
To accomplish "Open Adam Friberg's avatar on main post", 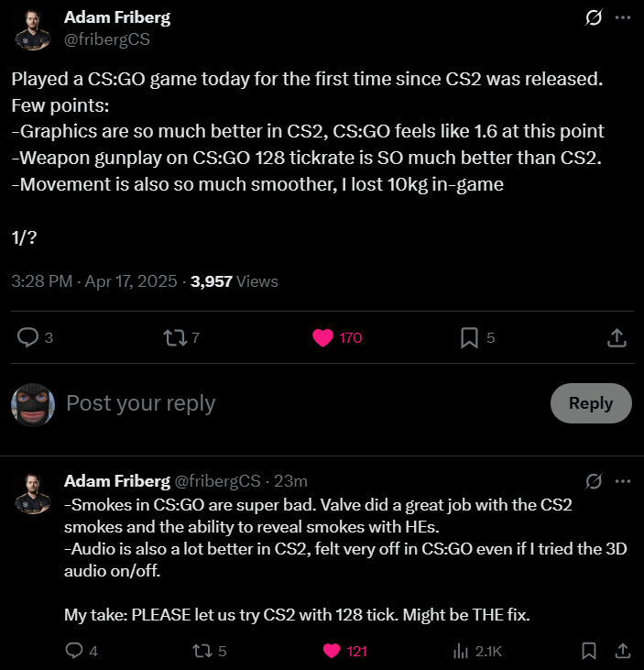I will tap(33, 30).
